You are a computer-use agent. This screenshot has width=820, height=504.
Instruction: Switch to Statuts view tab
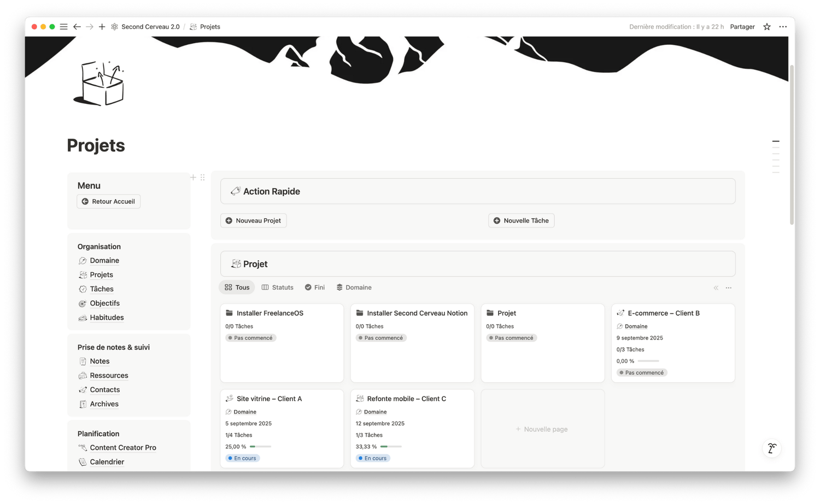[278, 288]
